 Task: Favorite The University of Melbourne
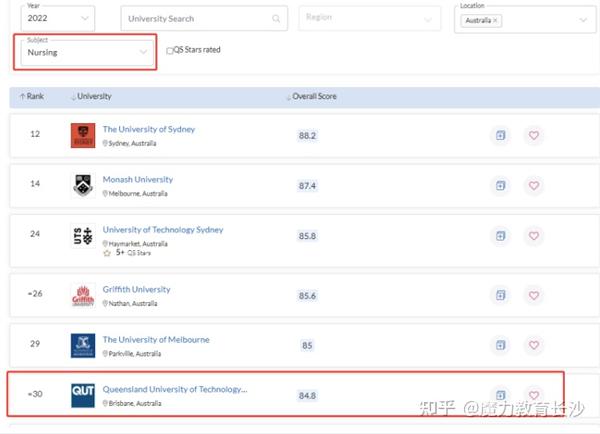534,345
